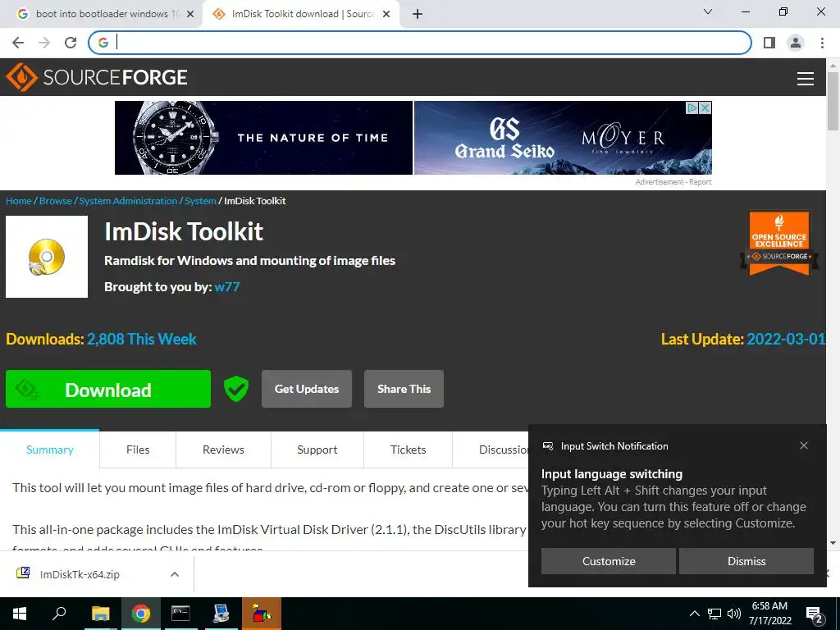
Task: Click the computer-with-pen taskbar icon
Action: pyautogui.click(x=221, y=614)
